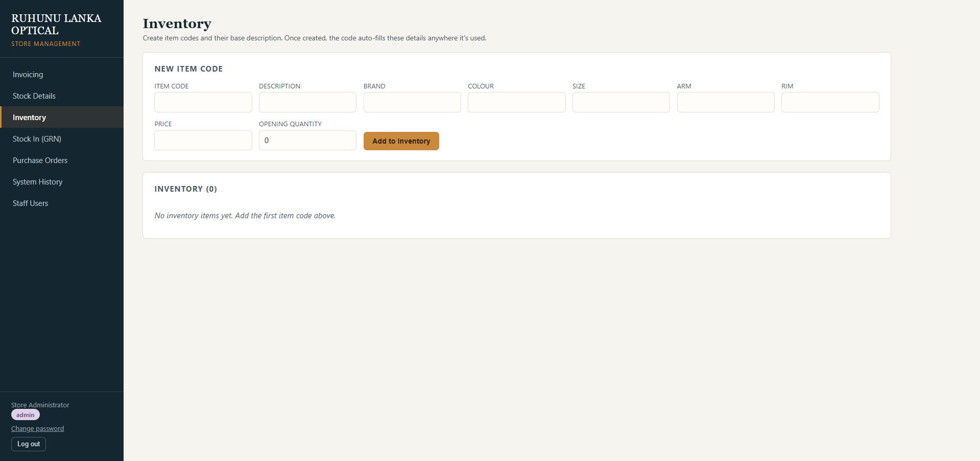Screen dimensions: 980x461
Task: Click the Inventory page heading
Action: (x=177, y=24)
